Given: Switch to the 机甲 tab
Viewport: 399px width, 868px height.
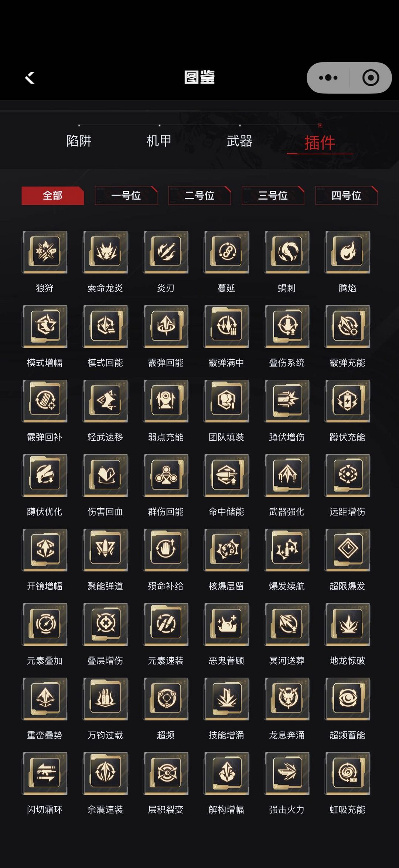Looking at the screenshot, I should pyautogui.click(x=159, y=141).
